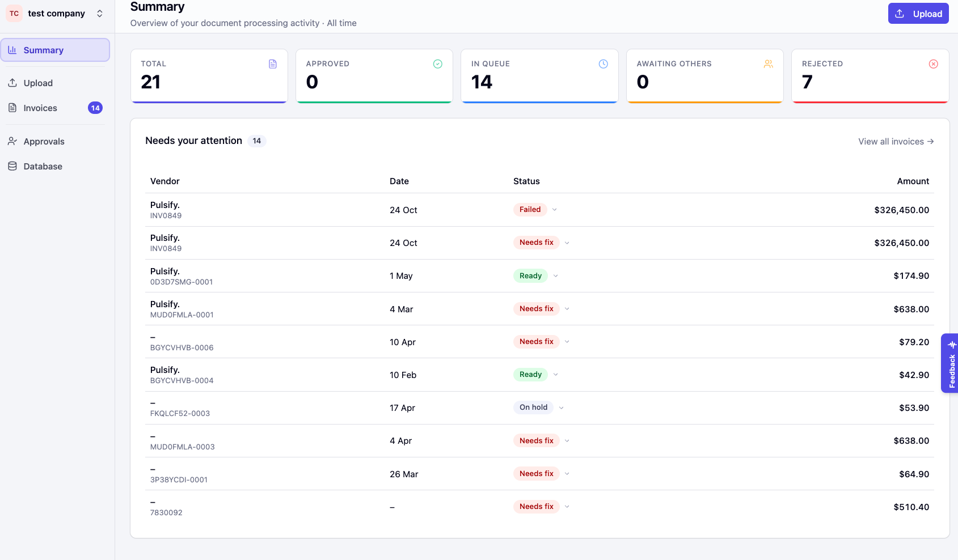
Task: Click the 1 May date cell
Action: click(x=401, y=276)
